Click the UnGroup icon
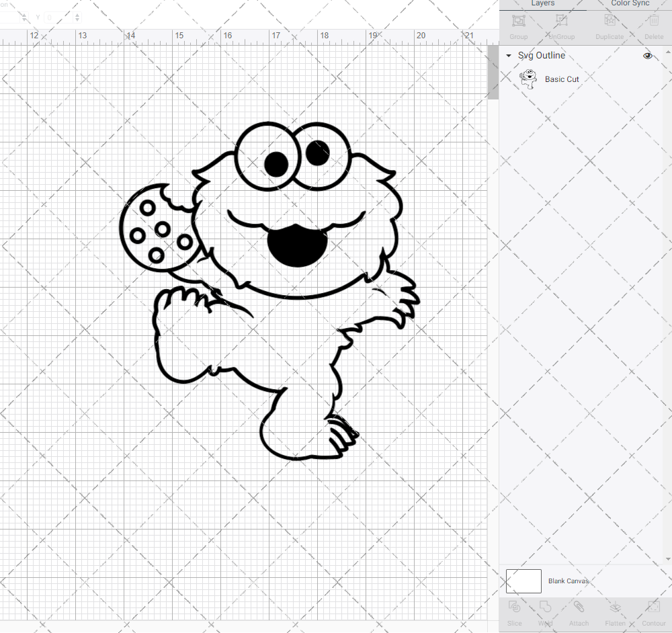The height and width of the screenshot is (633, 672). point(561,22)
